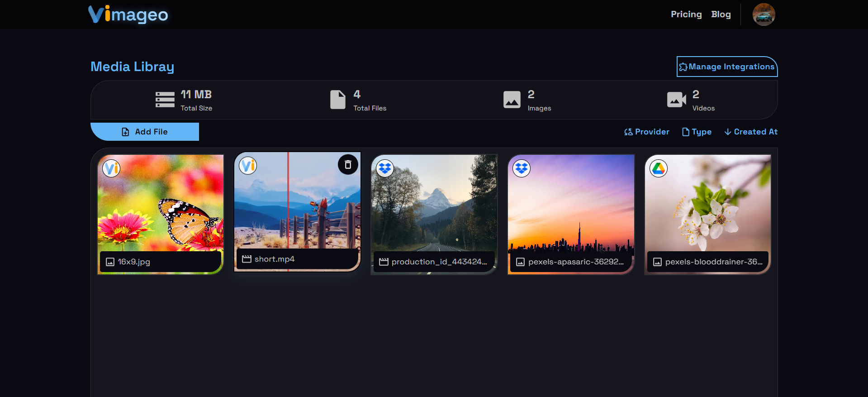This screenshot has height=397, width=868.
Task: Click the image icon beside pexels-apasaric
Action: (x=520, y=262)
